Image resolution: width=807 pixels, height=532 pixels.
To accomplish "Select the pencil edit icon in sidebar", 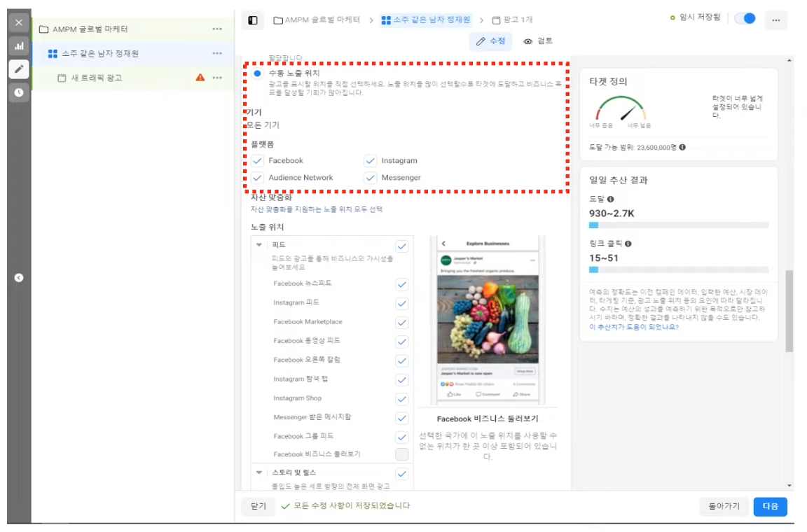I will (19, 69).
